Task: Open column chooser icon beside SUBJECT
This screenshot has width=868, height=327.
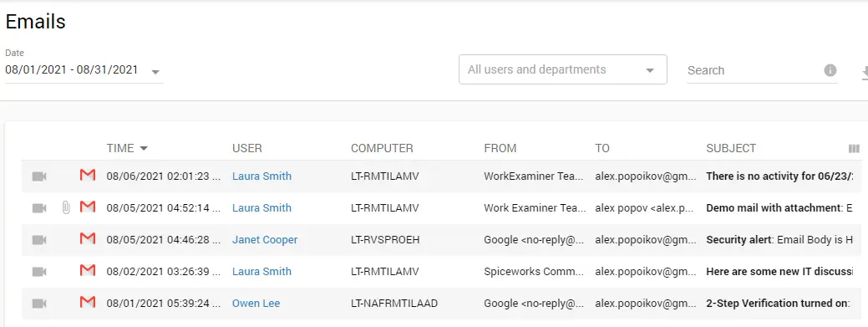Action: [854, 149]
